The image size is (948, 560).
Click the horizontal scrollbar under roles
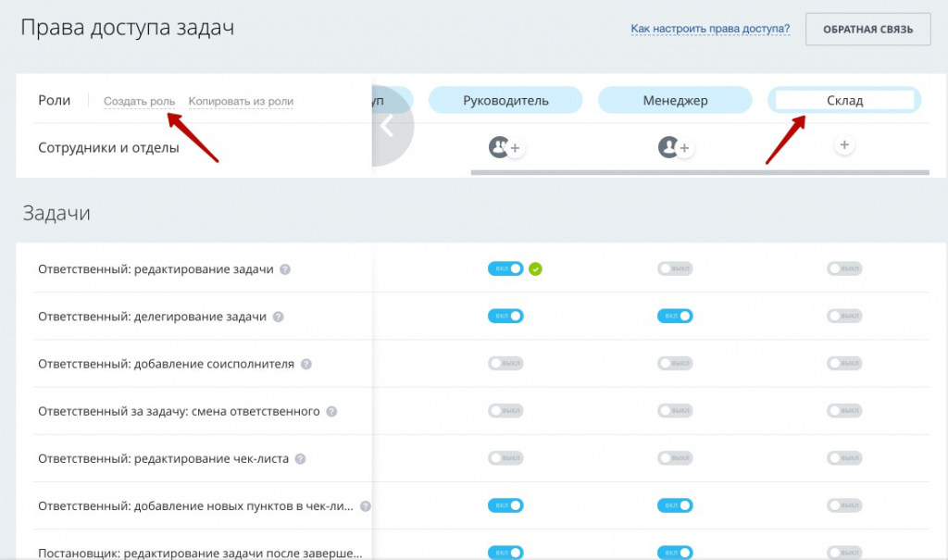[699, 172]
